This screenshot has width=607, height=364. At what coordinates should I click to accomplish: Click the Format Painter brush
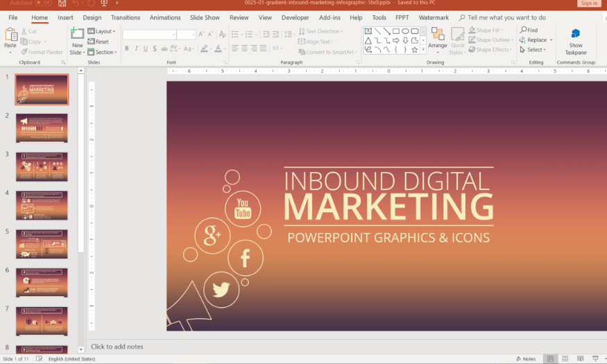tap(24, 52)
